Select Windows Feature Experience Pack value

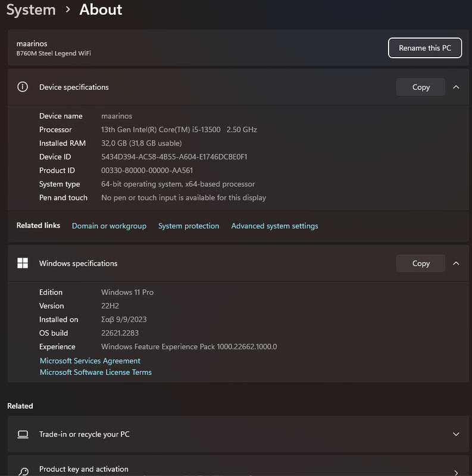click(x=189, y=347)
